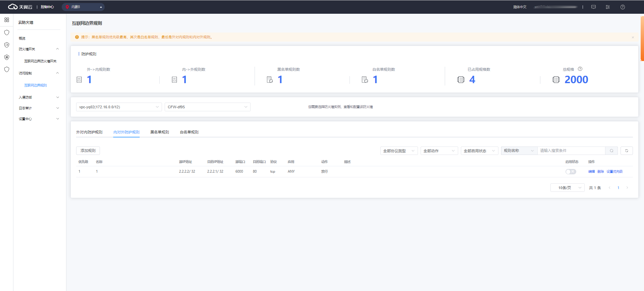Open the 10条/页 page size dropdown

(x=568, y=188)
